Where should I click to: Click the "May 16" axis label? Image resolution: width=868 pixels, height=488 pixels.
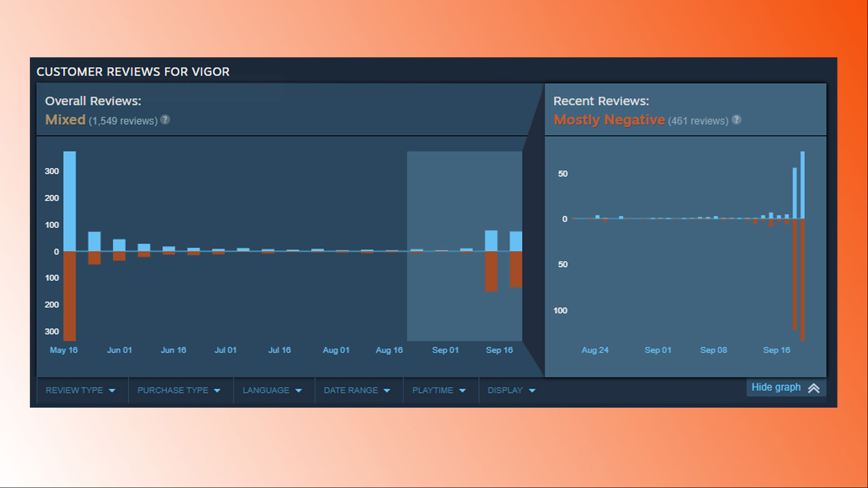(x=64, y=350)
